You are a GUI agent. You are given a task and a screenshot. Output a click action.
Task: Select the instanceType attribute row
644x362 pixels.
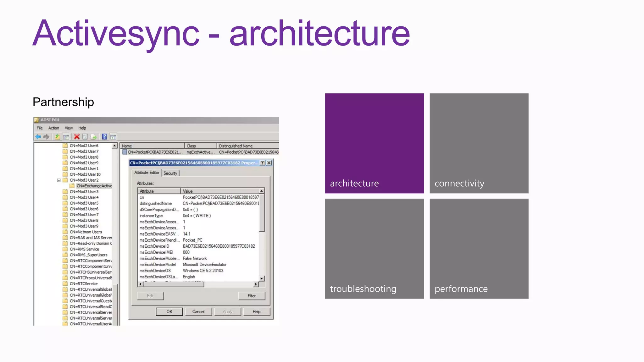pyautogui.click(x=198, y=216)
